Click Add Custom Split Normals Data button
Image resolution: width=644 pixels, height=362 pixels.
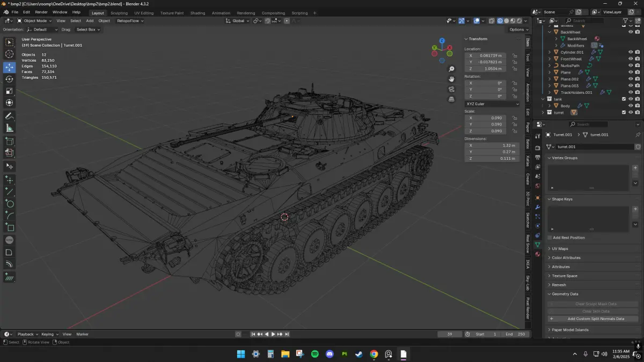pyautogui.click(x=595, y=319)
